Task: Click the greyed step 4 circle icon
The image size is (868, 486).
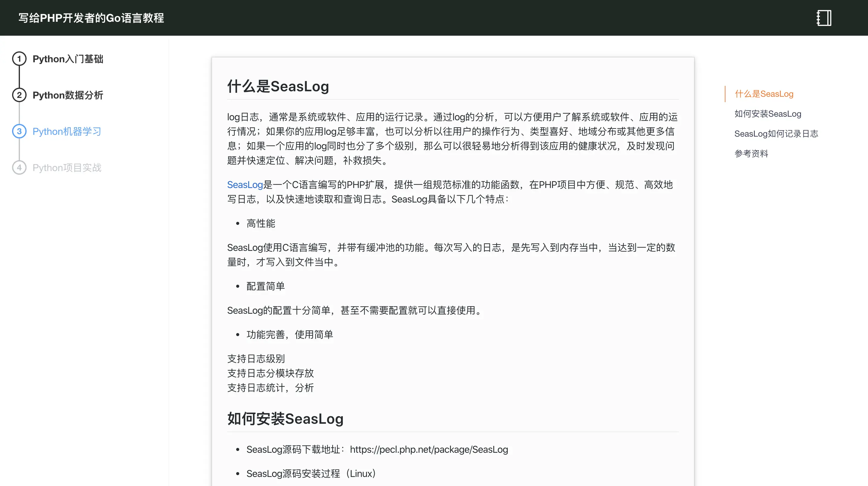Action: pos(19,168)
